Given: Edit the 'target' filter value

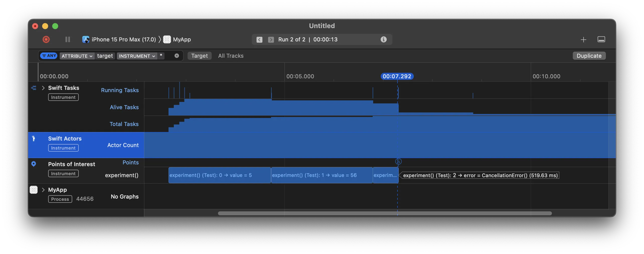Looking at the screenshot, I should coord(105,56).
